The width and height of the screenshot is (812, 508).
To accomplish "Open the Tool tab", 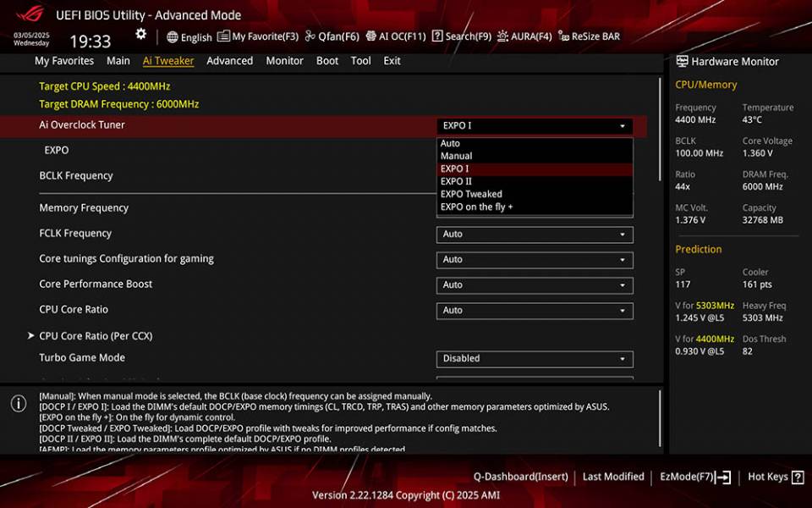I will coord(361,61).
